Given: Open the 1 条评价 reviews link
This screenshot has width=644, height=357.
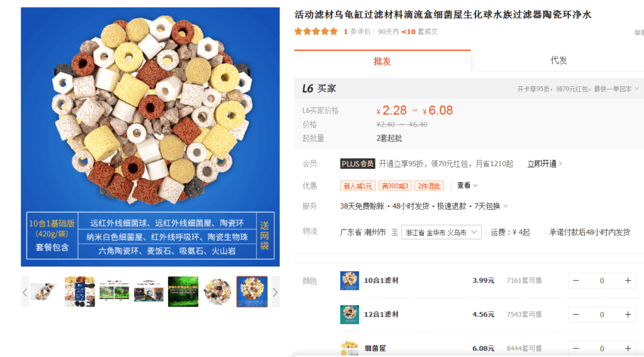Looking at the screenshot, I should (357, 31).
